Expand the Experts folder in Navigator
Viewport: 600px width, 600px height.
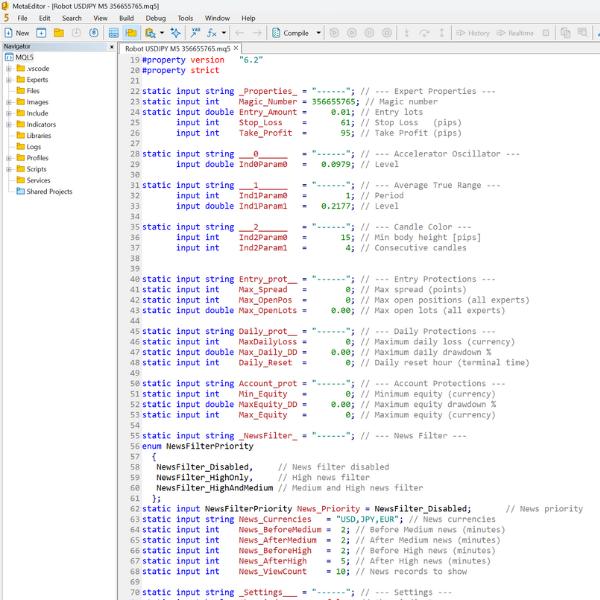(x=9, y=80)
